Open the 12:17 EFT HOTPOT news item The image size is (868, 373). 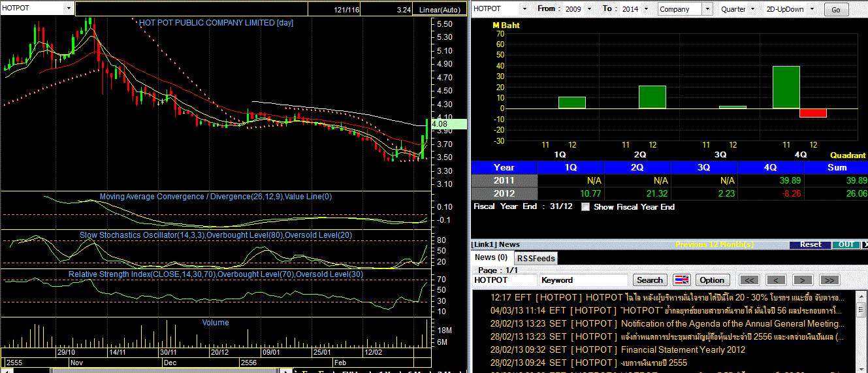pyautogui.click(x=666, y=297)
